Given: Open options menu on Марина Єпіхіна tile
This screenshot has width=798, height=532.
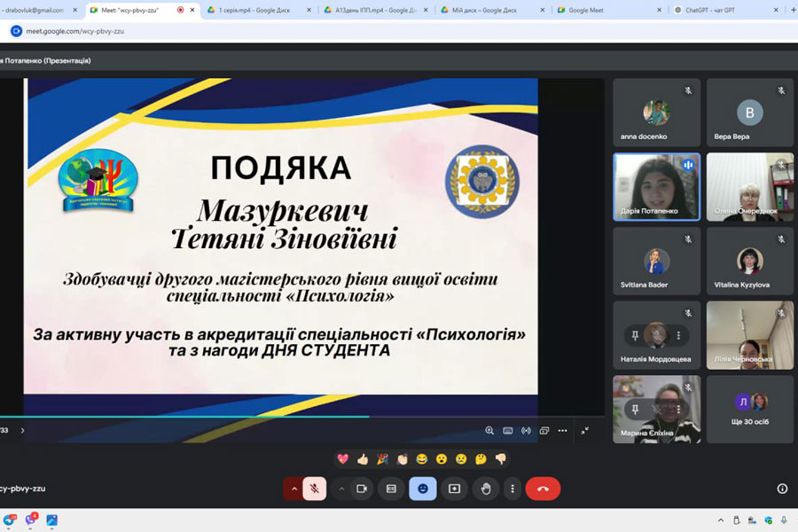Looking at the screenshot, I should pos(678,409).
